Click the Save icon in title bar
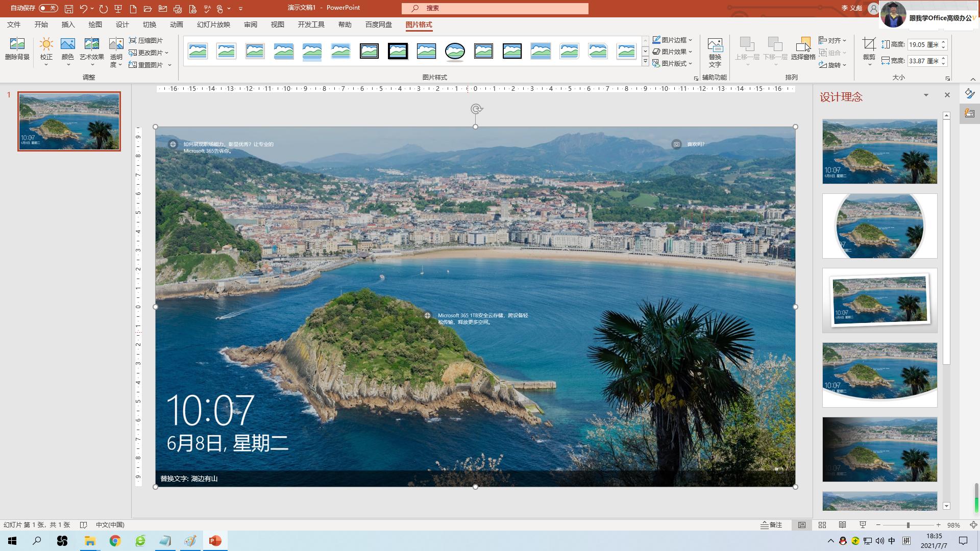 point(68,9)
